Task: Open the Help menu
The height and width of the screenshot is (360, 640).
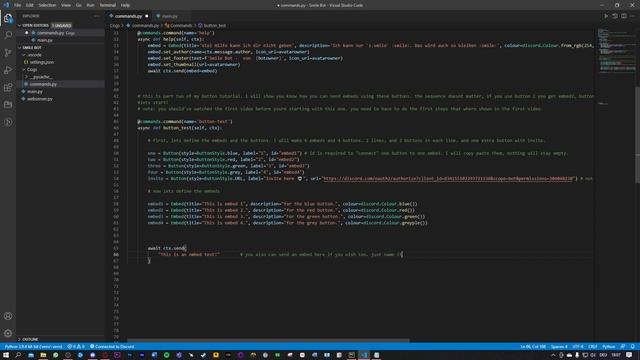Action: click(x=125, y=5)
